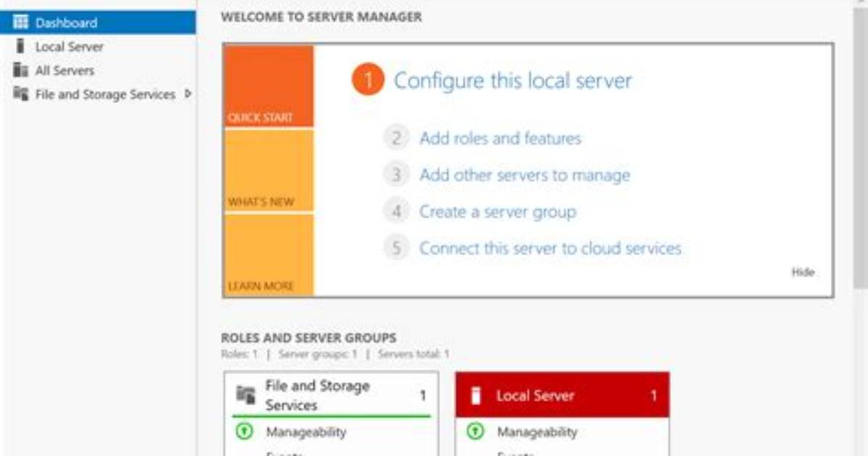Click green status icon in File Storage tile

click(x=244, y=431)
